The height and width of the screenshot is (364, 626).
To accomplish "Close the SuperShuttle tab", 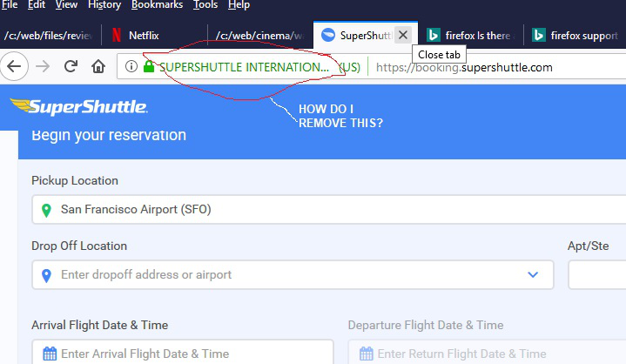I will tap(402, 35).
